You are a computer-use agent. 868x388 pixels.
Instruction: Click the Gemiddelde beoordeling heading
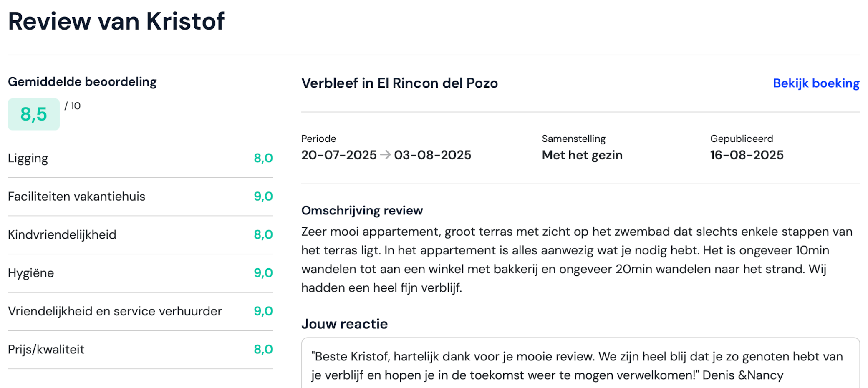[x=82, y=82]
